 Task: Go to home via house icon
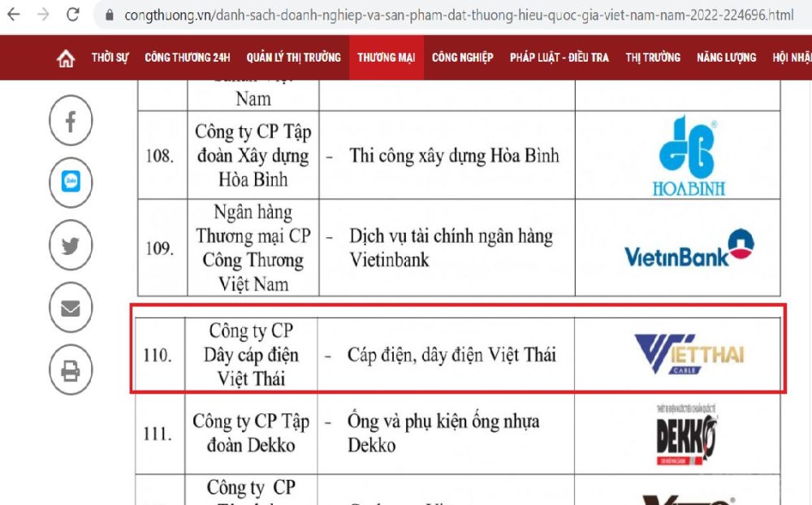tap(66, 58)
